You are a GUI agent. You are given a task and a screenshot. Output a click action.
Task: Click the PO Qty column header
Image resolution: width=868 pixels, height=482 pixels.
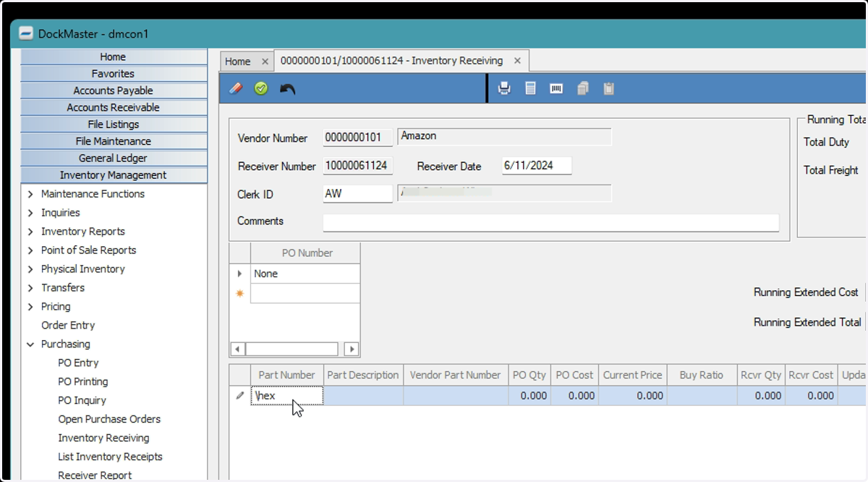coord(529,375)
